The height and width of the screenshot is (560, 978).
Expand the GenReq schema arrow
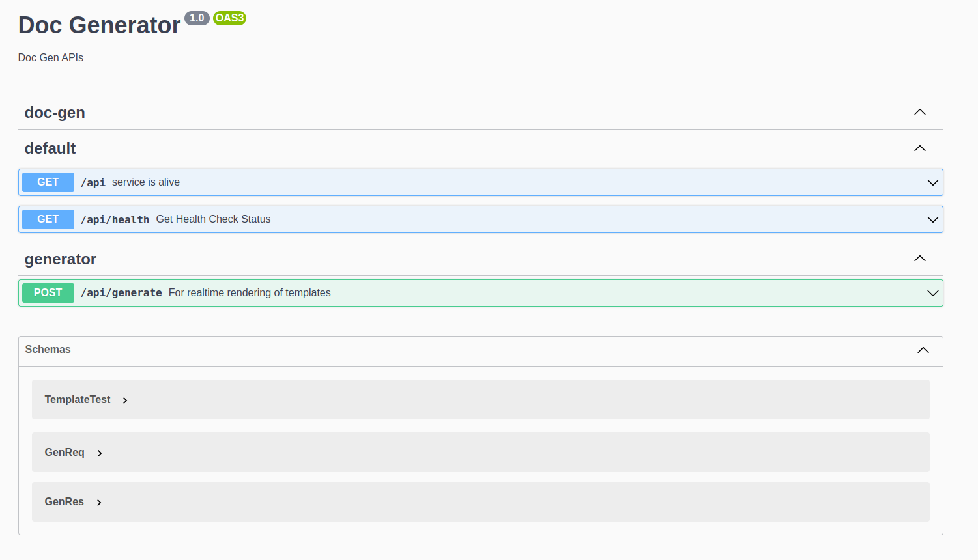[100, 453]
